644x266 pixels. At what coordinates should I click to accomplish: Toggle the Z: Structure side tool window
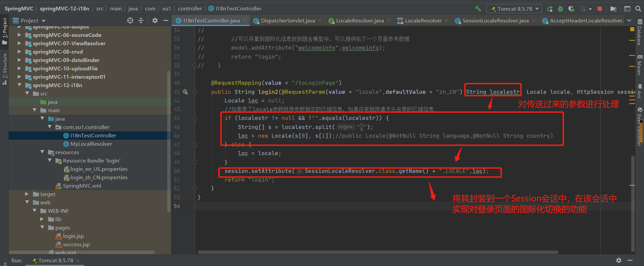4,69
